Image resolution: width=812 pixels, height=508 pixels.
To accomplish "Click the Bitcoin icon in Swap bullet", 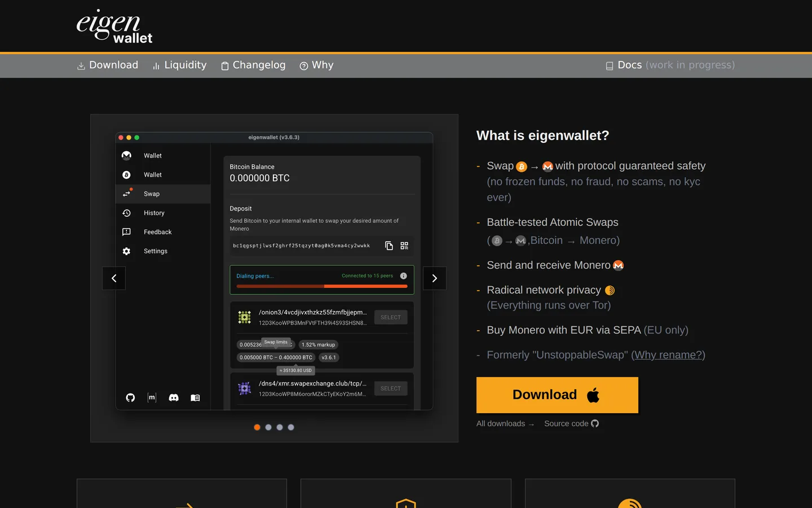I will [522, 167].
